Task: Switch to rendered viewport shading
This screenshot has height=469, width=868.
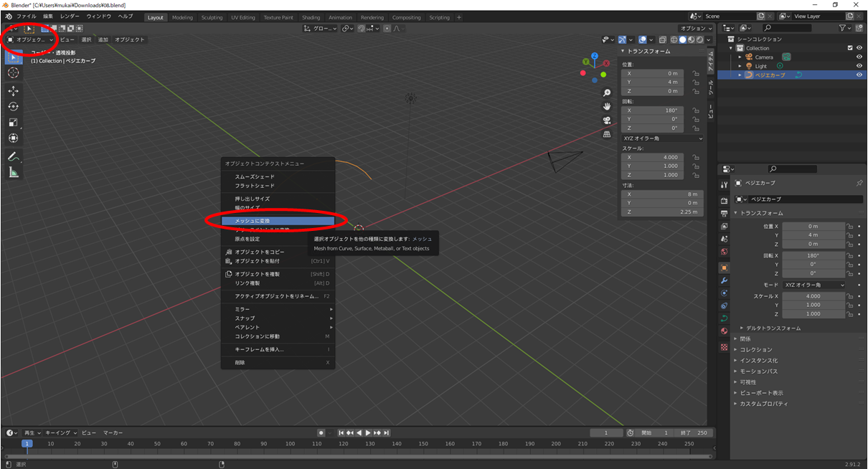Action: click(x=699, y=40)
